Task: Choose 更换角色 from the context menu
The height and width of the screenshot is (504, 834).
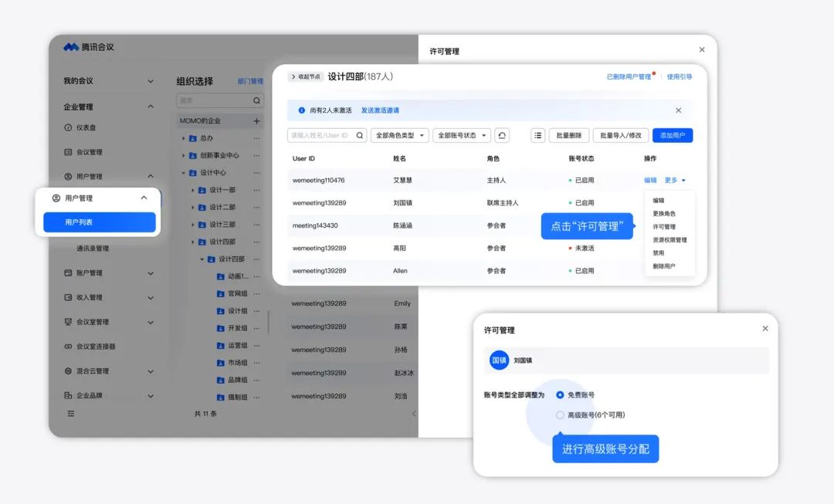Action: tap(664, 214)
